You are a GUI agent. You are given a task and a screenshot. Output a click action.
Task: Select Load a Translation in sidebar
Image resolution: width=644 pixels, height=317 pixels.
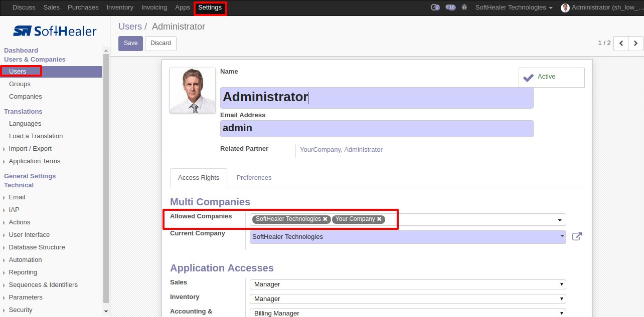click(x=36, y=136)
